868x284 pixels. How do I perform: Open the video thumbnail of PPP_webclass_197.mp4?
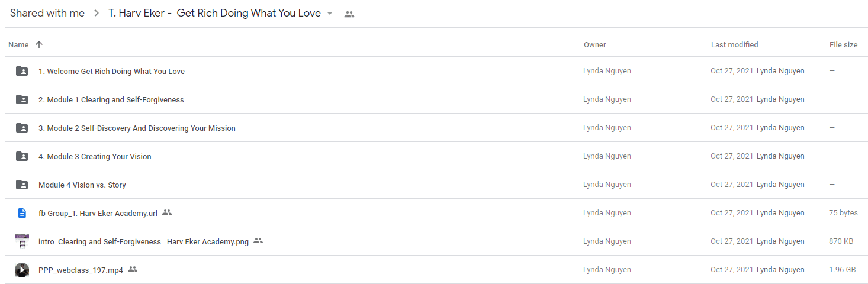click(x=22, y=270)
